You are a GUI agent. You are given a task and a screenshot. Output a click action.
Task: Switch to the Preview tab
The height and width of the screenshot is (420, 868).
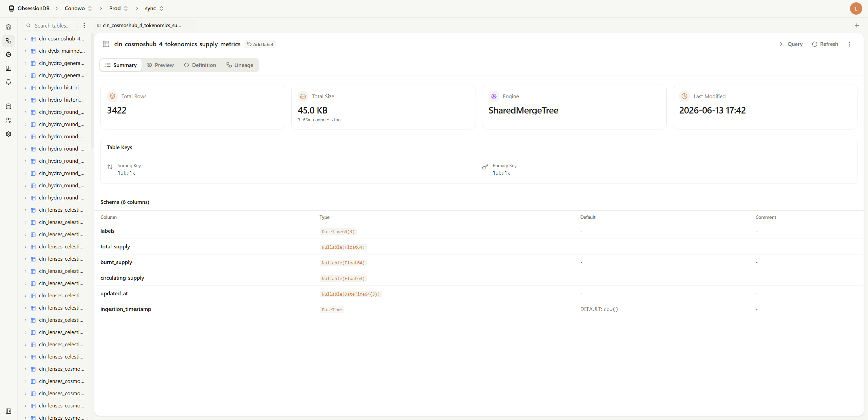pos(160,65)
